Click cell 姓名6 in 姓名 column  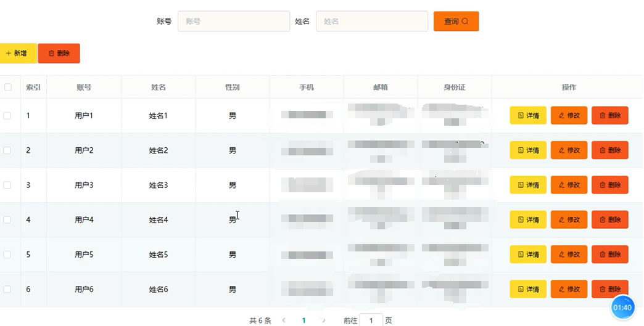159,289
